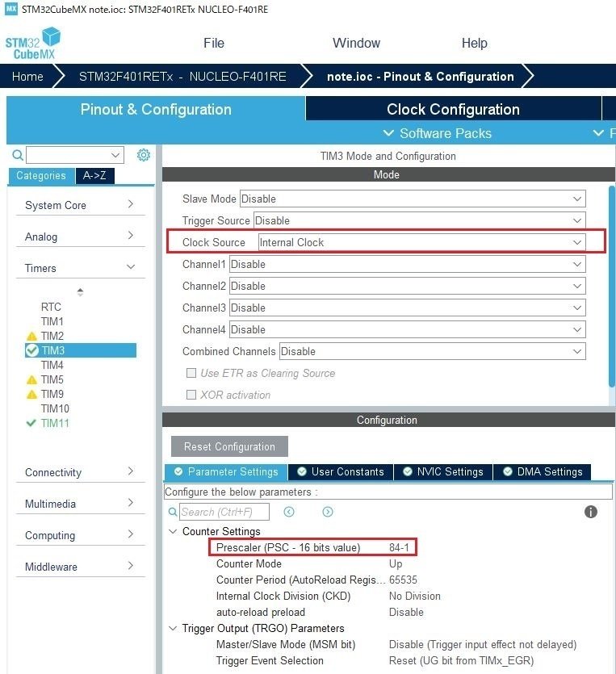616x674 pixels.
Task: Click Prescaler value 84-1
Action: 399,547
